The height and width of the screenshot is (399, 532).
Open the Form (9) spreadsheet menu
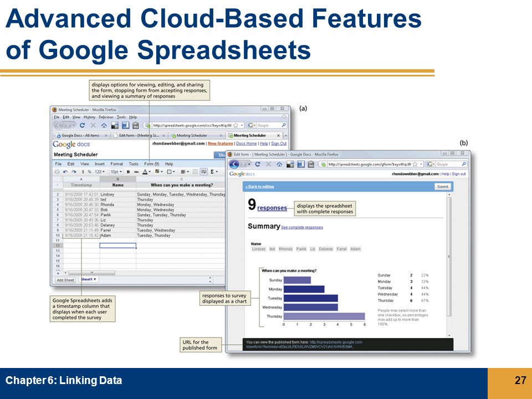[152, 164]
